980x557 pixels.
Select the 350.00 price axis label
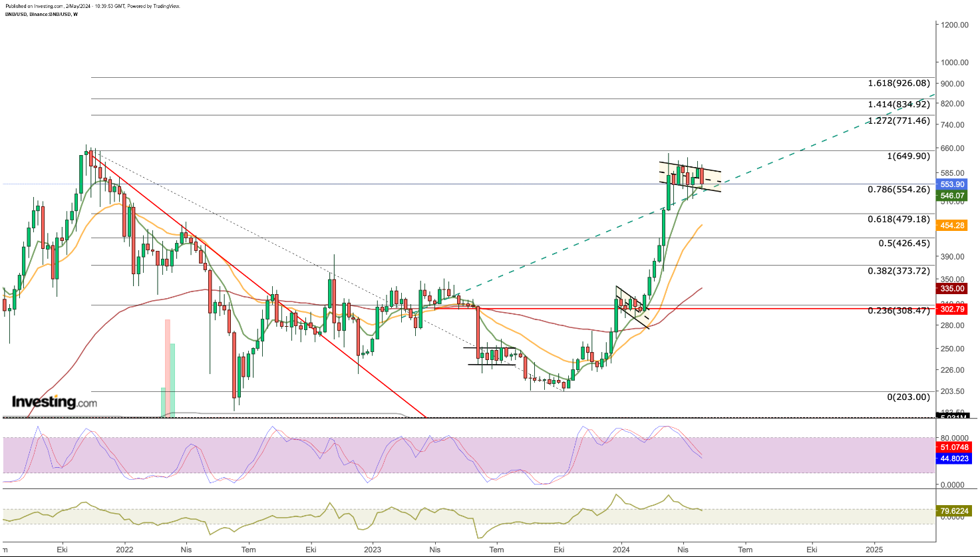[954, 279]
